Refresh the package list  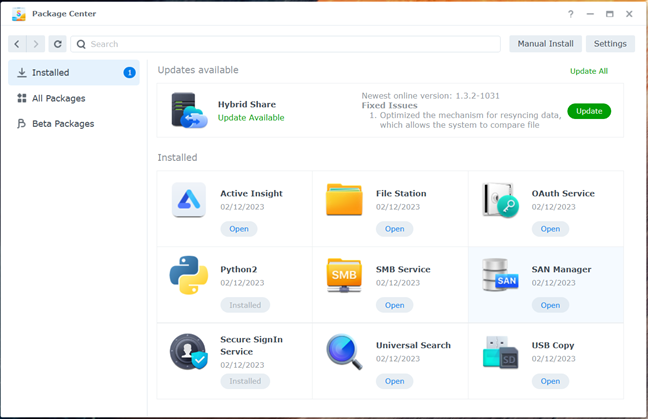[57, 44]
